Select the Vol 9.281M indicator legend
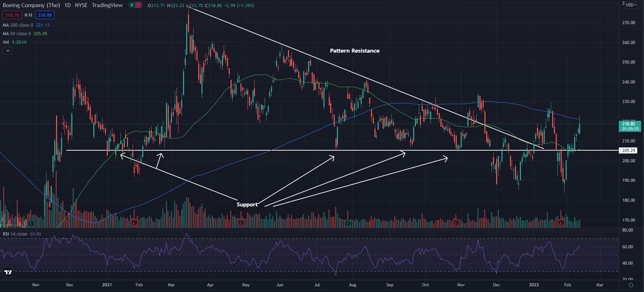The width and height of the screenshot is (644, 292). [x=15, y=42]
